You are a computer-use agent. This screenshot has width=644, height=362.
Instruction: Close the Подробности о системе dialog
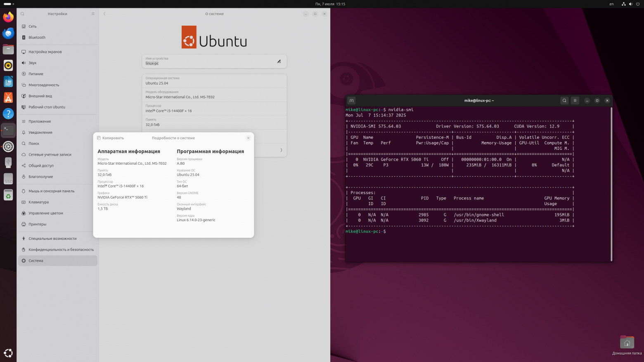(x=248, y=138)
